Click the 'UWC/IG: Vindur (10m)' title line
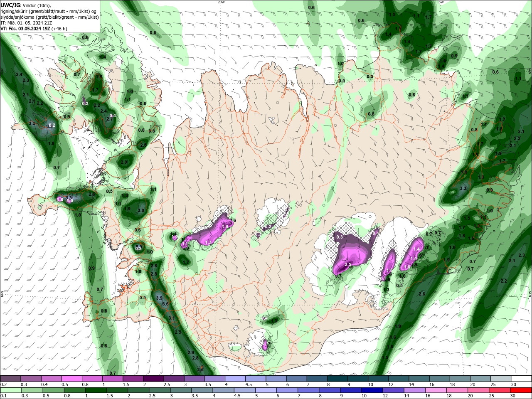The width and height of the screenshot is (532, 399). [25, 5]
